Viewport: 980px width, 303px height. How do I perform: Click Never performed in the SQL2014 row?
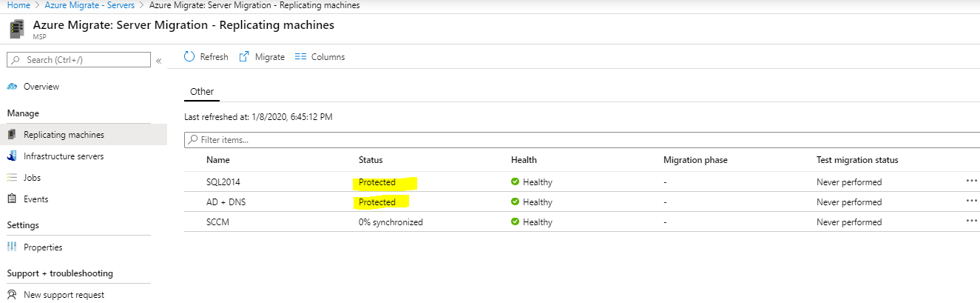(849, 182)
